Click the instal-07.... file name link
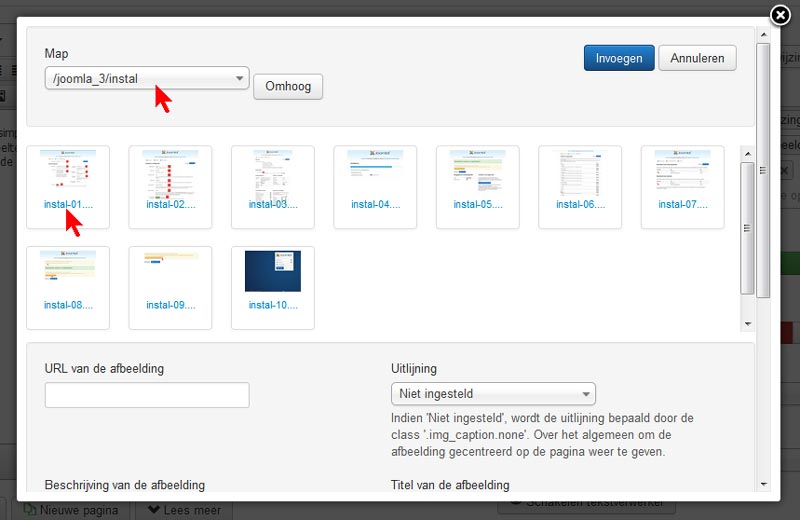Screen dimensions: 800x520 click(x=683, y=204)
